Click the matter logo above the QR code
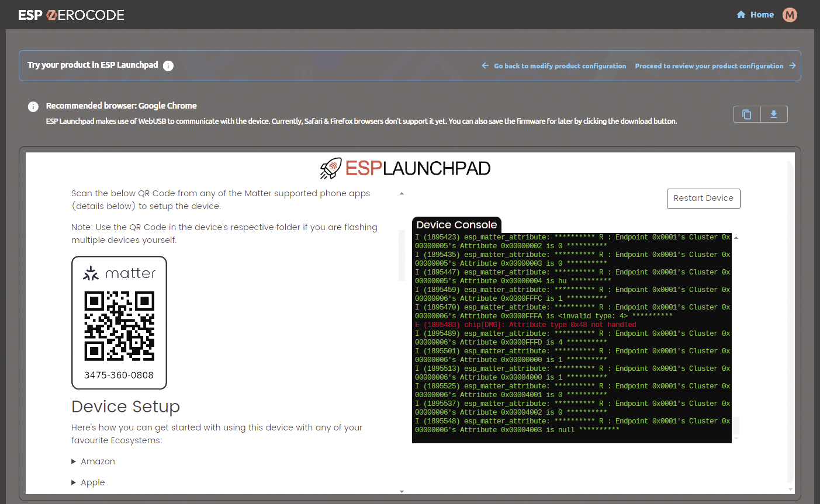The height and width of the screenshot is (504, 820). [119, 273]
